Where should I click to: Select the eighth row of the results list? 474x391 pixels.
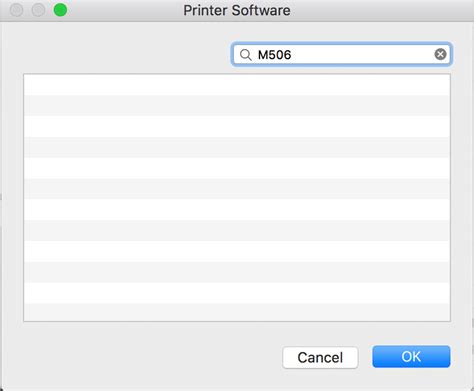coord(237,230)
